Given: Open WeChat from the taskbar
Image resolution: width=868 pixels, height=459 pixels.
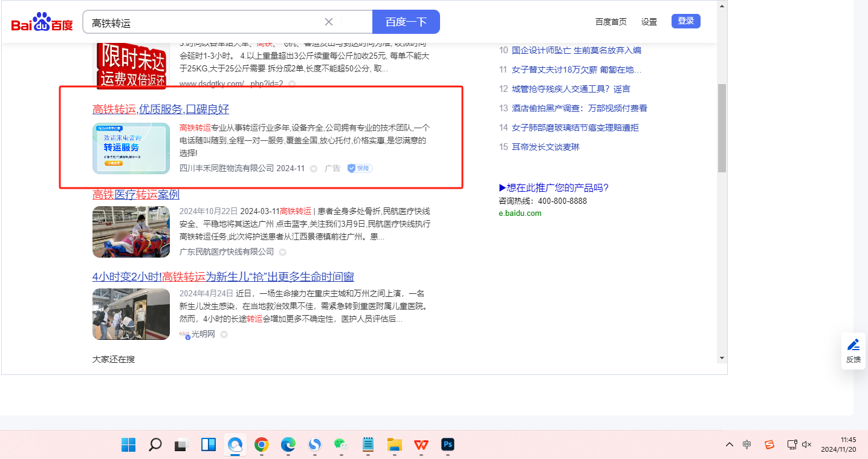Looking at the screenshot, I should pyautogui.click(x=342, y=445).
